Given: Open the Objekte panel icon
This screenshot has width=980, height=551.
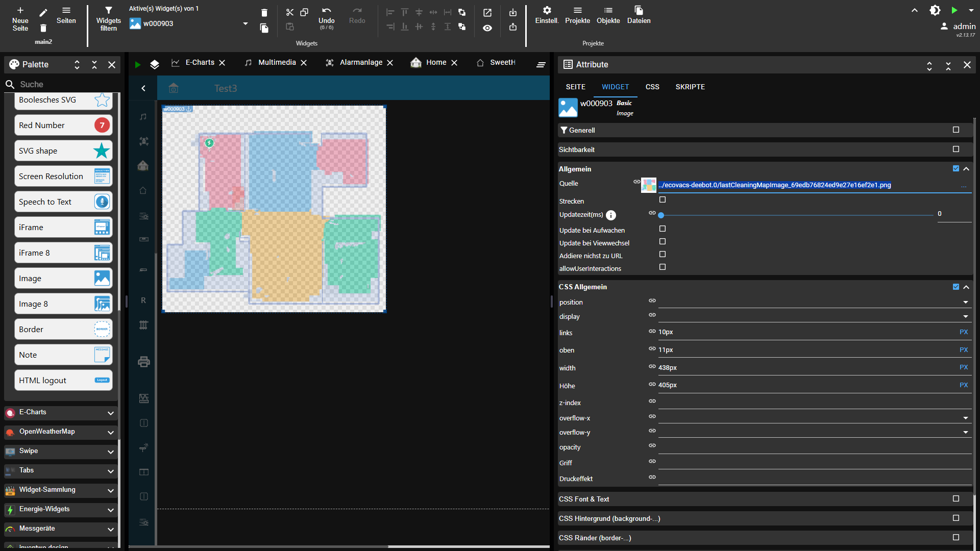Looking at the screenshot, I should [608, 10].
